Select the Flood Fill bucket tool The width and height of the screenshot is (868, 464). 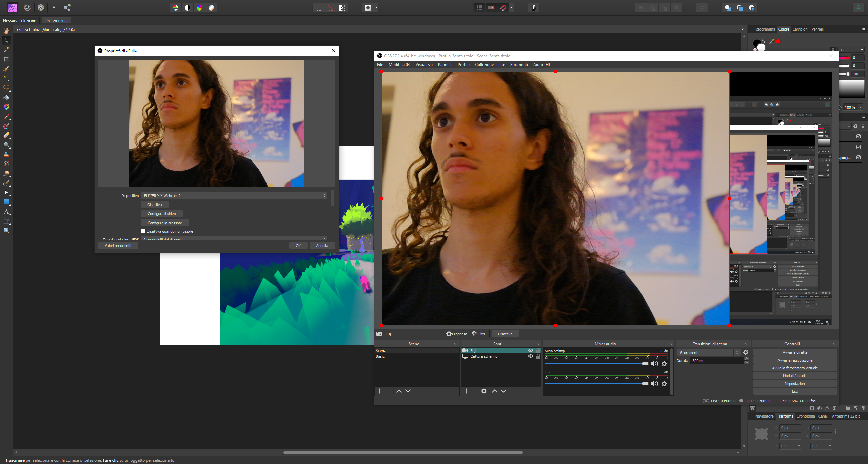[x=6, y=98]
